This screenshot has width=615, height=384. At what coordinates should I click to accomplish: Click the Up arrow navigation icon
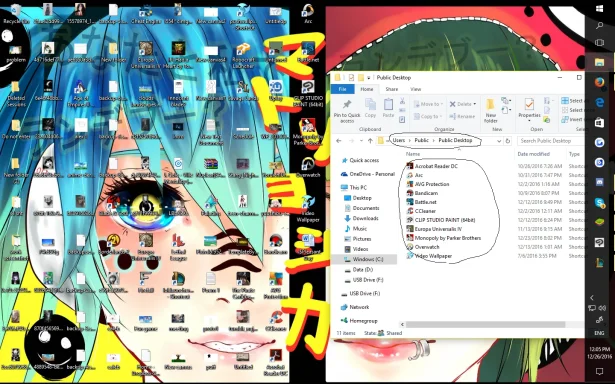pyautogui.click(x=370, y=140)
